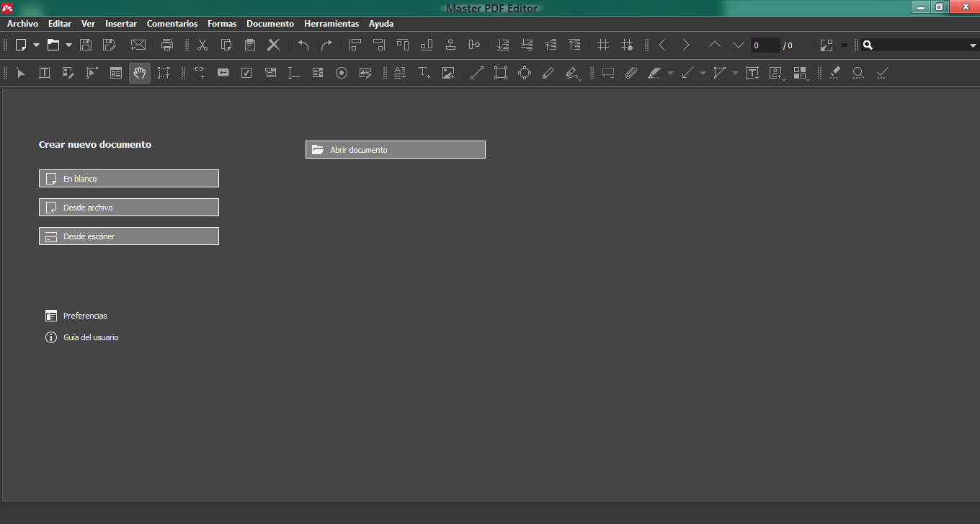Insert a signature field icon
980x524 pixels.
click(x=365, y=73)
